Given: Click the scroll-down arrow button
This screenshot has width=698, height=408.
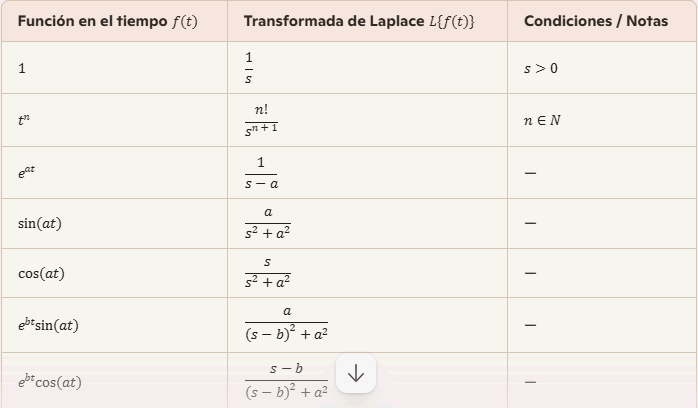Looking at the screenshot, I should tap(356, 373).
